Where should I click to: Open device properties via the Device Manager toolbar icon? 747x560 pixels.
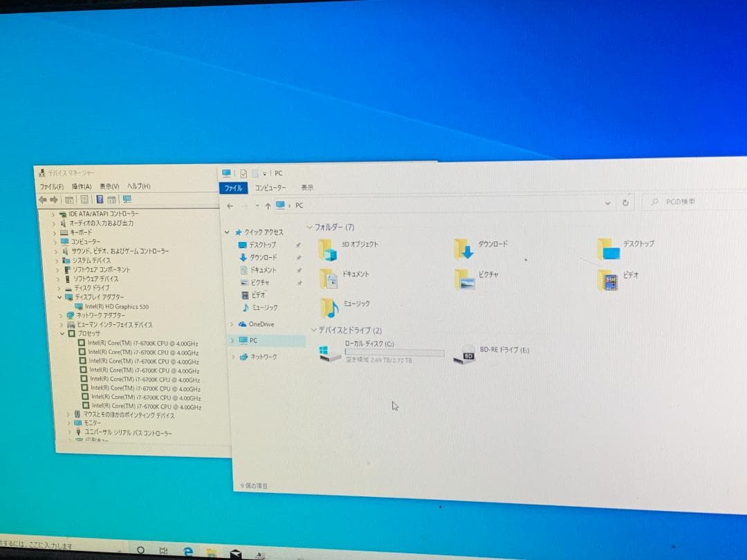point(86,199)
